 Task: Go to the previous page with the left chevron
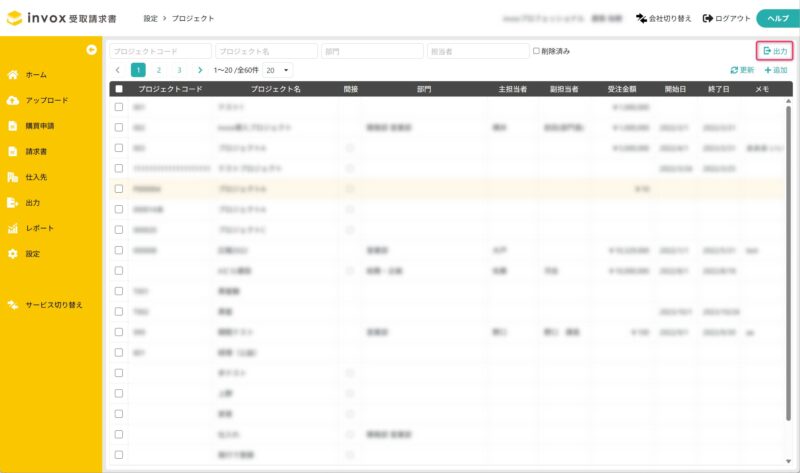(x=118, y=70)
